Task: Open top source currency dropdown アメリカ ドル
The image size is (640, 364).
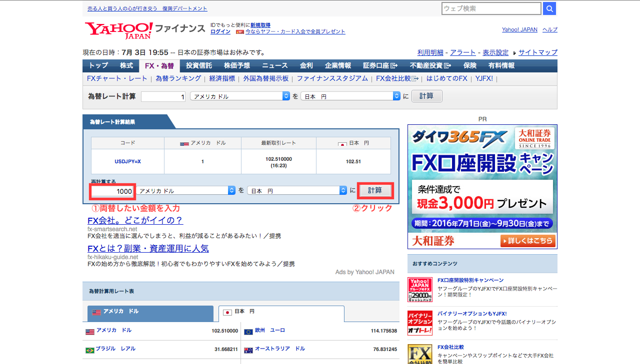Action: coord(240,96)
